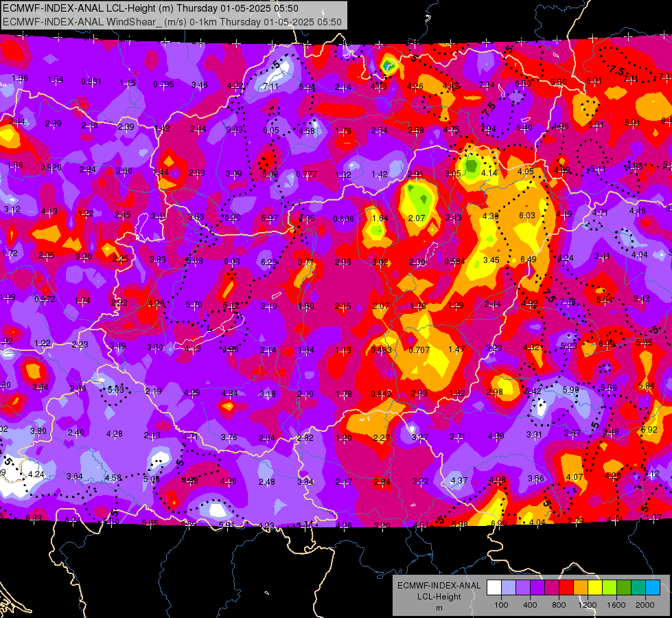Click the pale lavender legend swatch
The image size is (672, 618).
pos(509,588)
